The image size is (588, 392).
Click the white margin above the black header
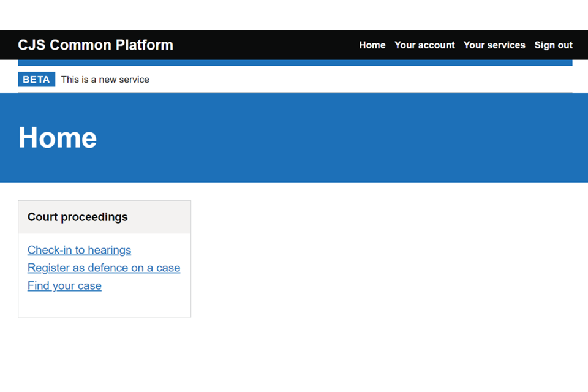point(294,15)
